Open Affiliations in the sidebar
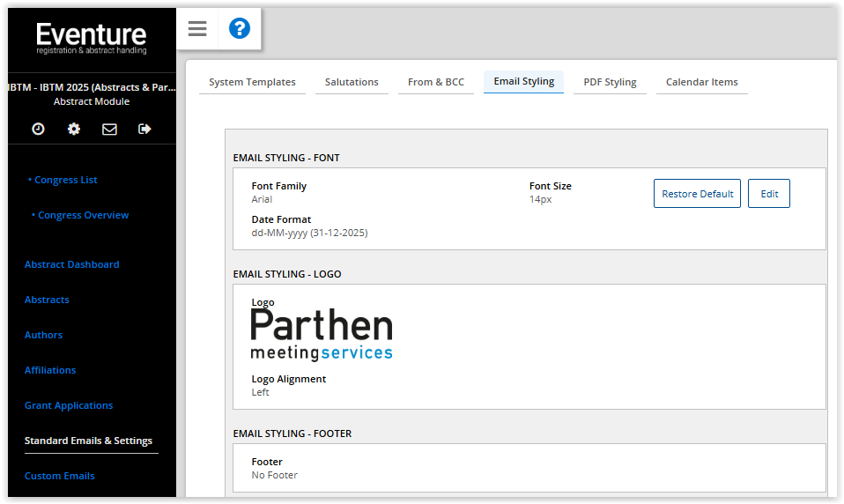Screen dimensions: 844x504 pos(50,370)
